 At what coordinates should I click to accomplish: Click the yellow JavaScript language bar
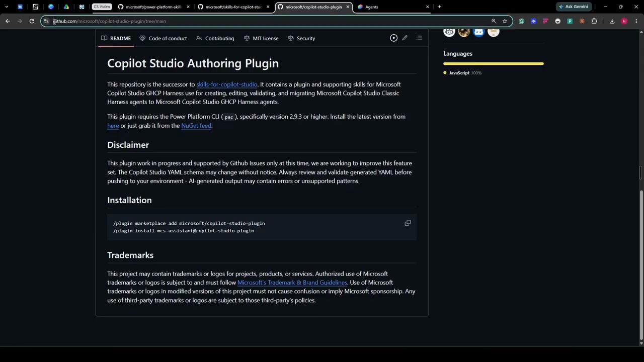point(494,64)
